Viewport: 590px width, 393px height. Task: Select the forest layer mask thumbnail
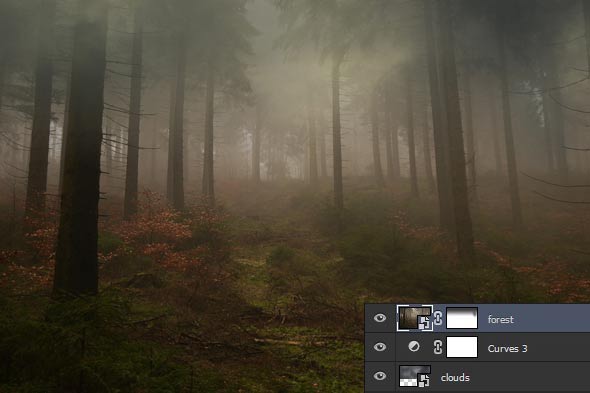point(462,318)
